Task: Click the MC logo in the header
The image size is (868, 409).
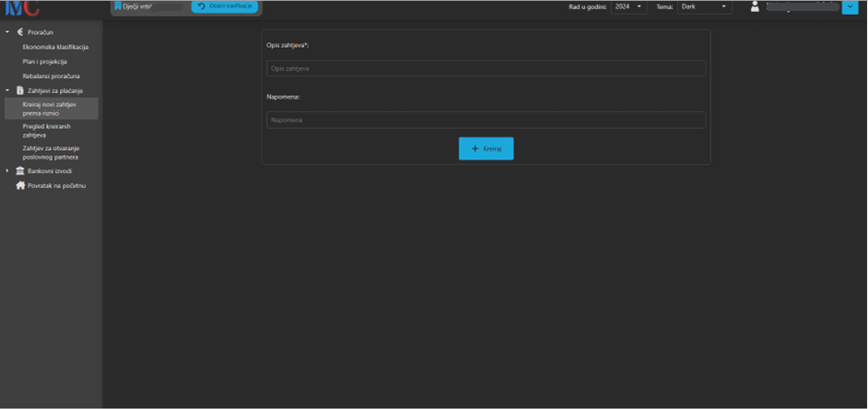Action: tap(22, 8)
